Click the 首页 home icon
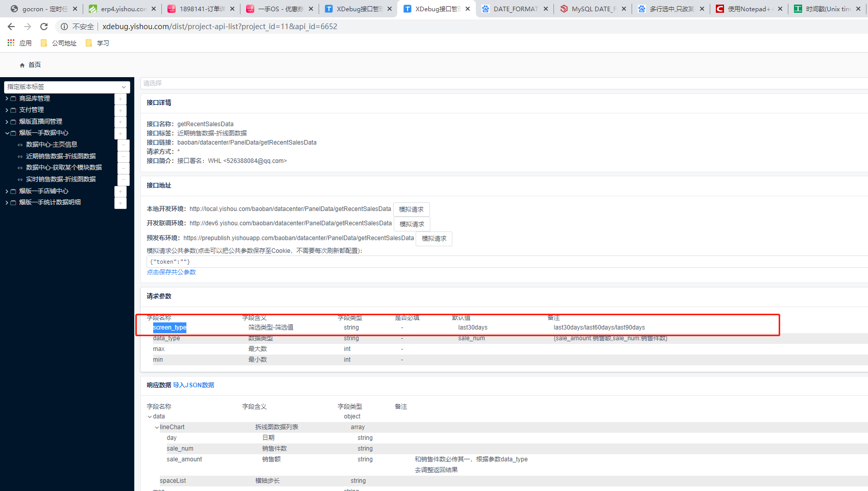The image size is (868, 491). (22, 65)
